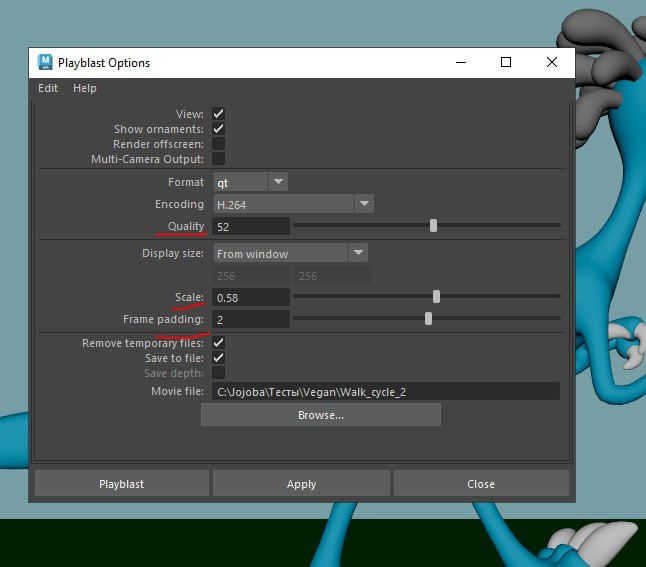Click the Frame padding value field
Screen dimensions: 646x567
pos(251,319)
